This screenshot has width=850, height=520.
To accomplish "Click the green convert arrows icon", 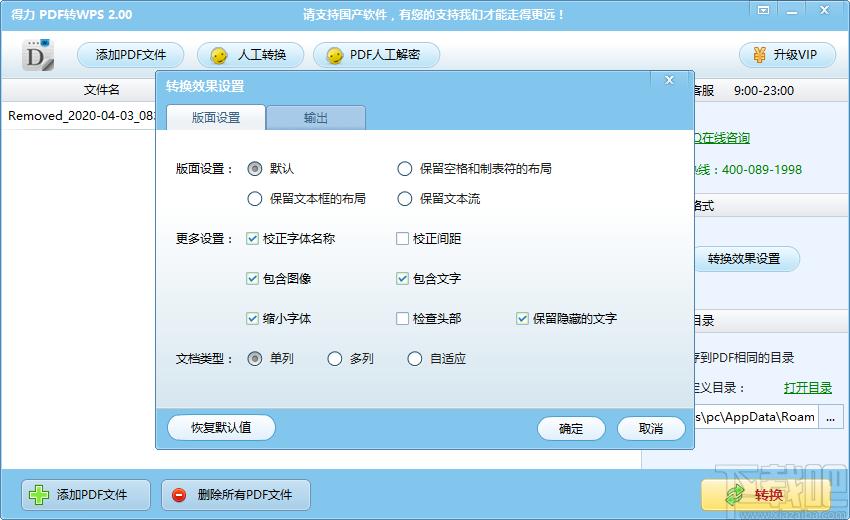I will tap(736, 495).
